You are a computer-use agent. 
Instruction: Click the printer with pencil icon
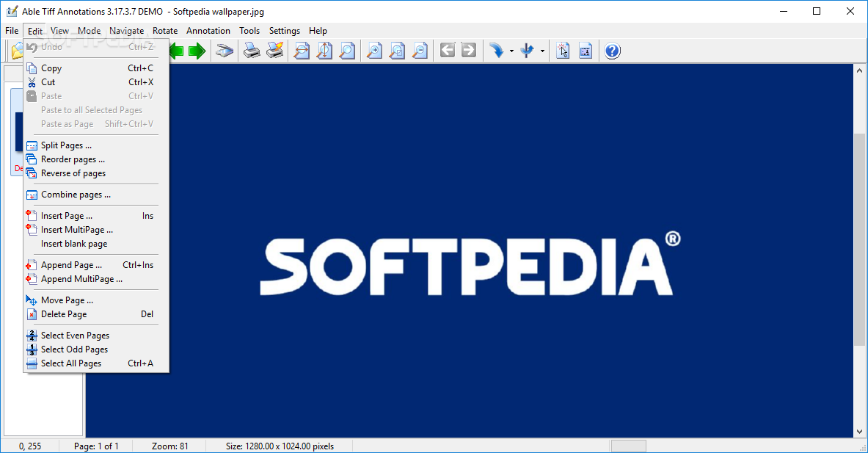coord(275,51)
